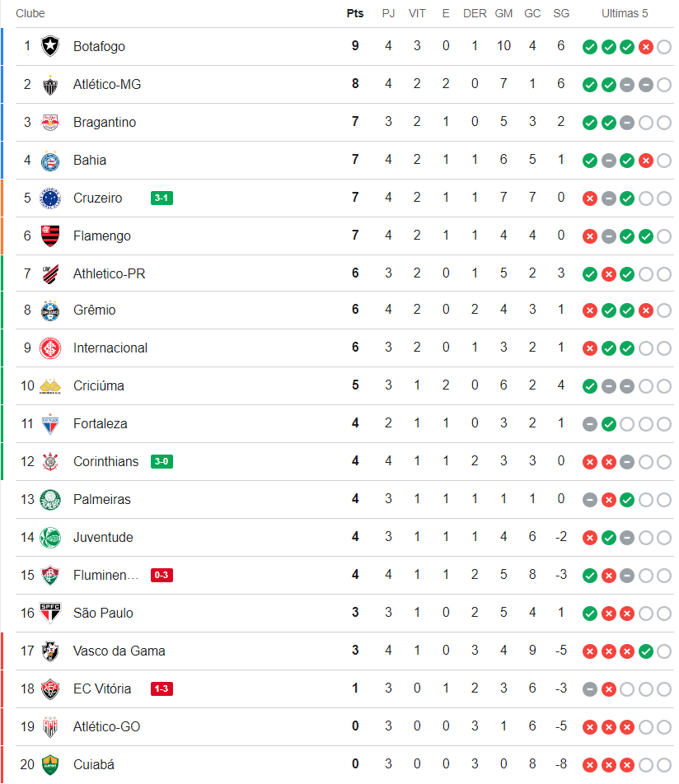The width and height of the screenshot is (679, 784).
Task: Click the Flamengo club crest
Action: (50, 236)
